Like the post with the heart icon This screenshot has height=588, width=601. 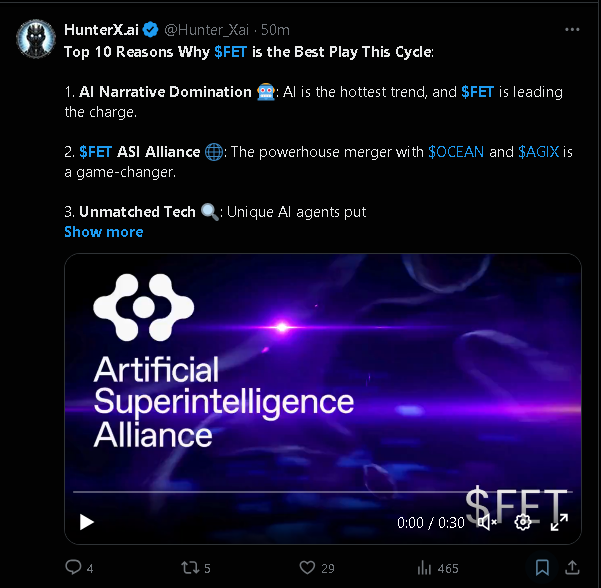tap(307, 567)
